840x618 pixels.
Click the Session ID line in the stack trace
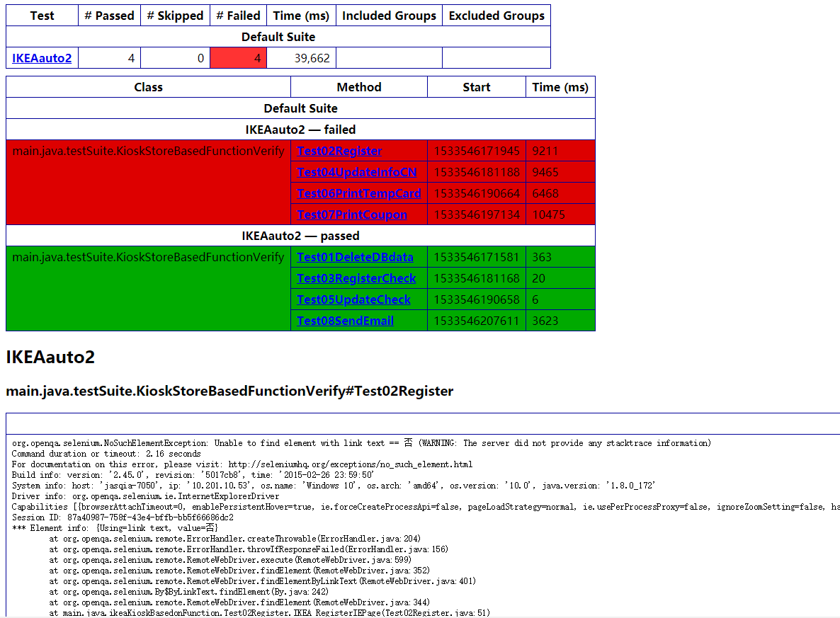[x=123, y=517]
